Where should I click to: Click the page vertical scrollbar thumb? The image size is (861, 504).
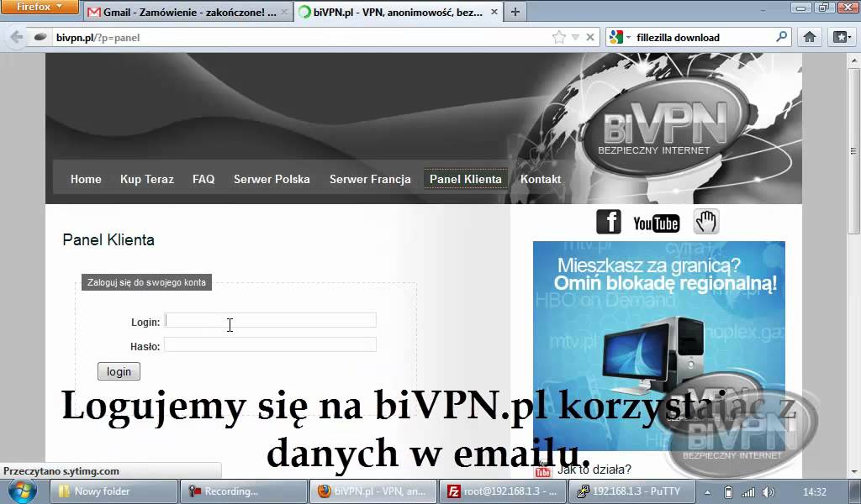tap(853, 151)
